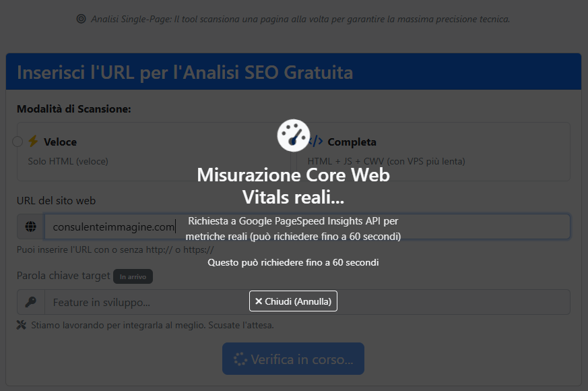588x391 pixels.
Task: Click the In arrivo badge
Action: (133, 276)
